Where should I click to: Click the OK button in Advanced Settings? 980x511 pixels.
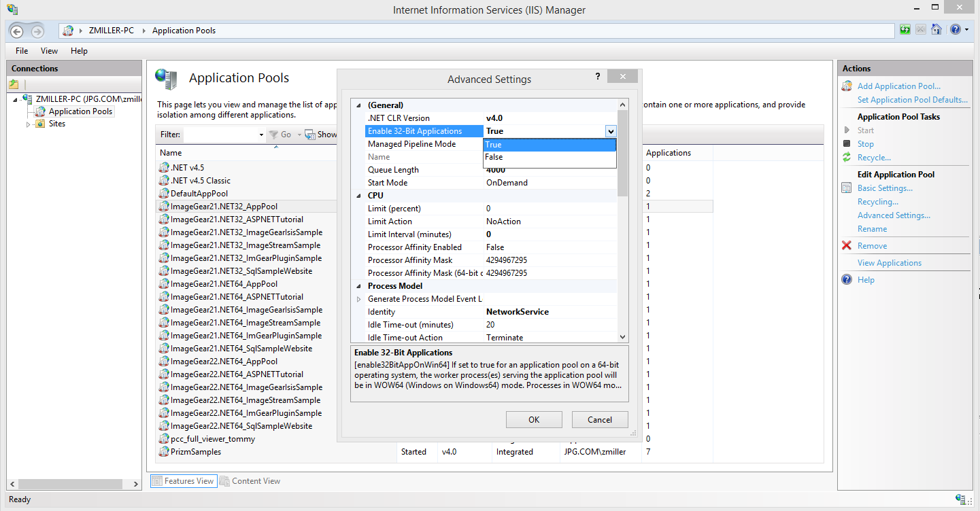(534, 419)
